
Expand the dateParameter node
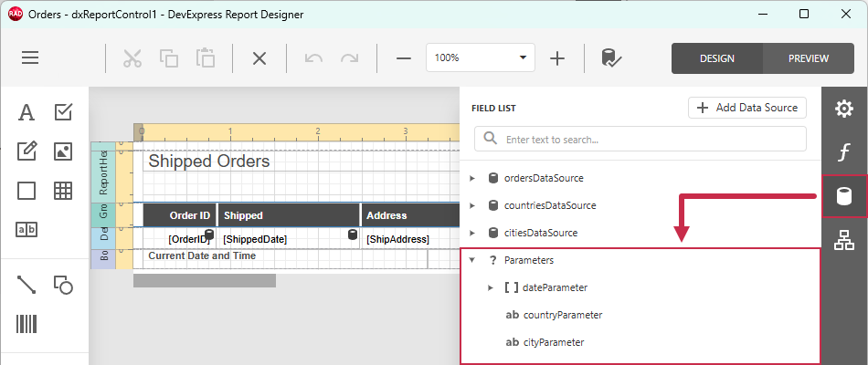tap(491, 287)
